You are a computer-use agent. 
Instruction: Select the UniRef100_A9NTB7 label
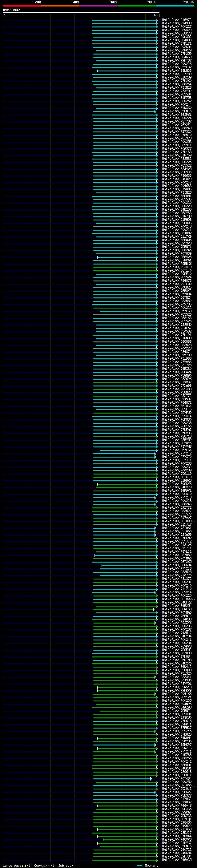point(176,60)
